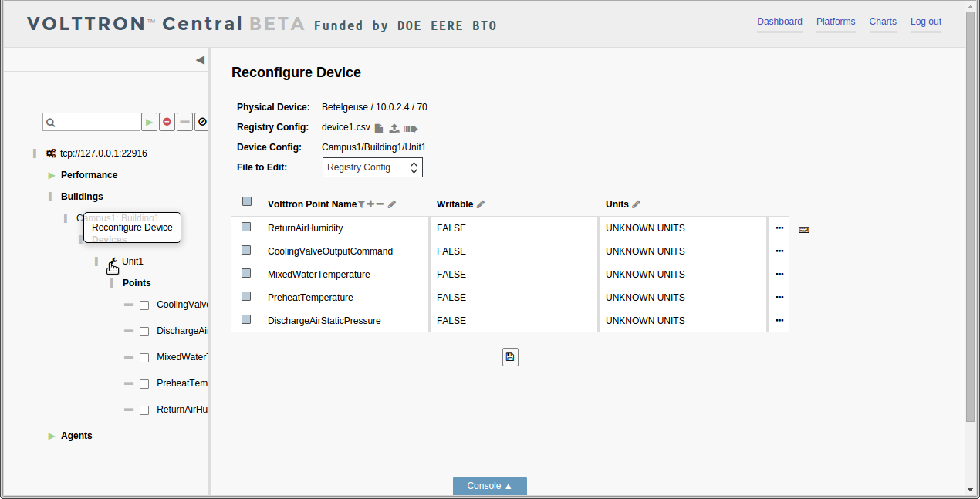The height and width of the screenshot is (499, 980).
Task: Expand the Performance tree node
Action: pyautogui.click(x=52, y=175)
